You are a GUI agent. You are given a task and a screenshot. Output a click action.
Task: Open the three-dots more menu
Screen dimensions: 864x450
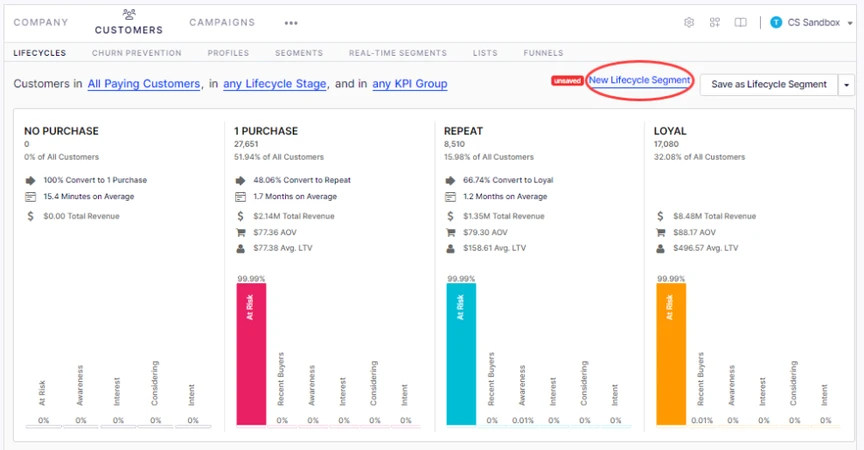pos(291,23)
